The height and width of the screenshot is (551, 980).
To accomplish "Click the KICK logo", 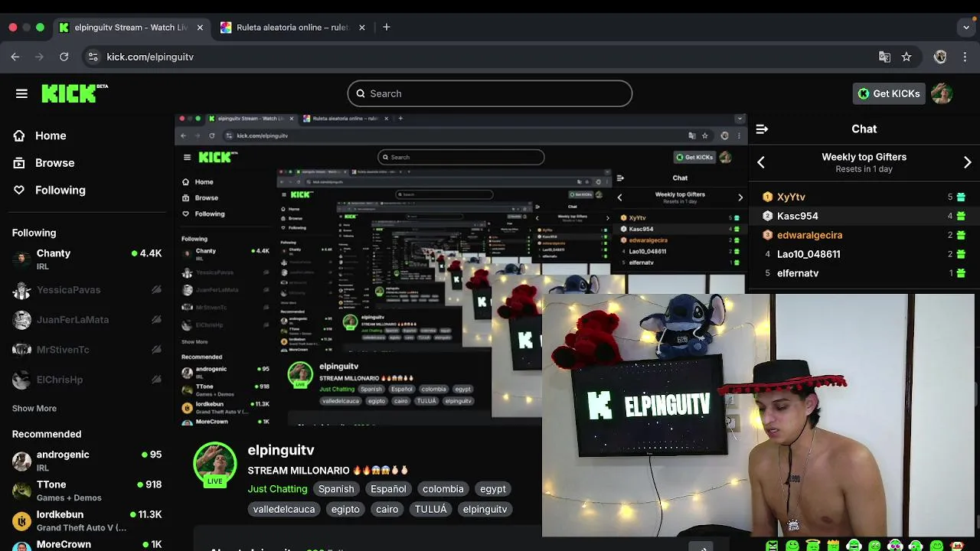I will tap(74, 93).
